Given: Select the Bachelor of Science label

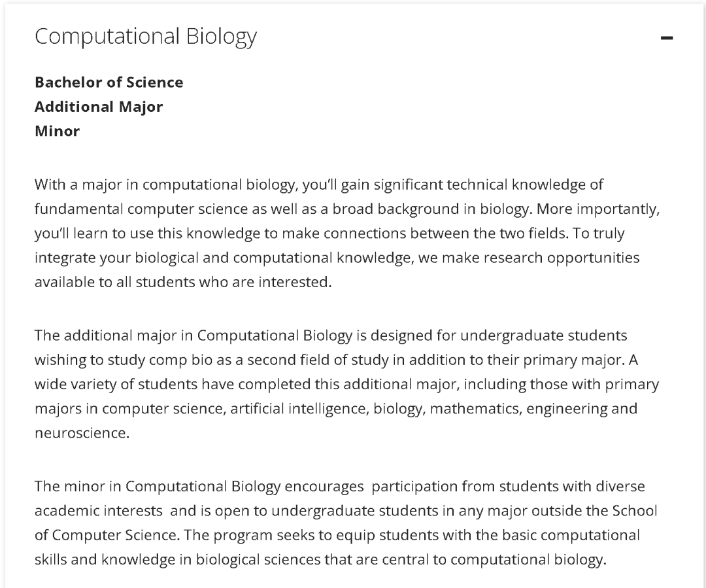Looking at the screenshot, I should [x=109, y=82].
